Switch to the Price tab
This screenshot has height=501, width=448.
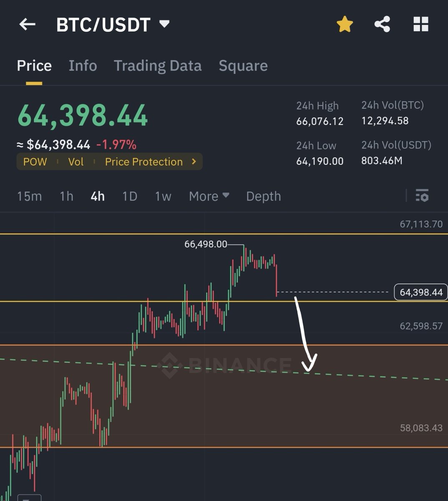click(x=34, y=66)
